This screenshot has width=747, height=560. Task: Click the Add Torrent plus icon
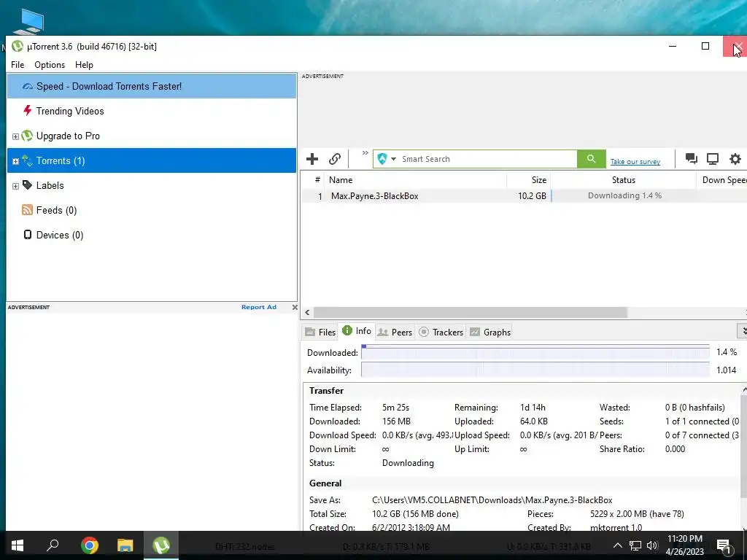point(312,158)
